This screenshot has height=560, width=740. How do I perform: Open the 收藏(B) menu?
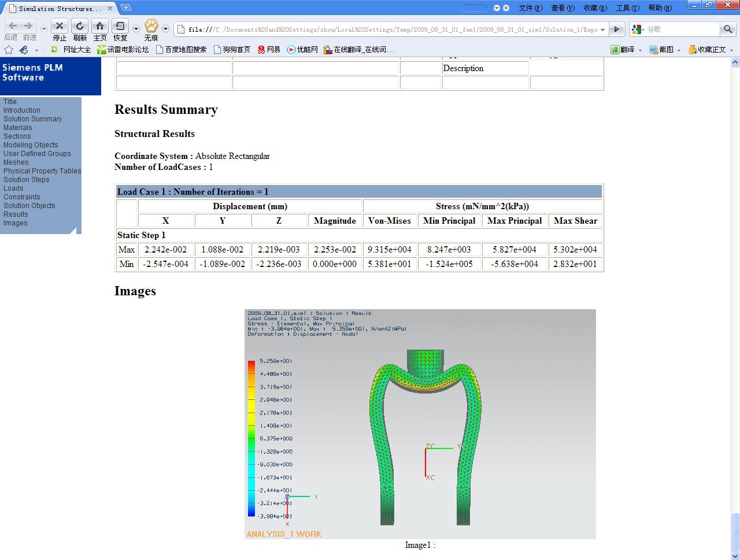pyautogui.click(x=595, y=8)
